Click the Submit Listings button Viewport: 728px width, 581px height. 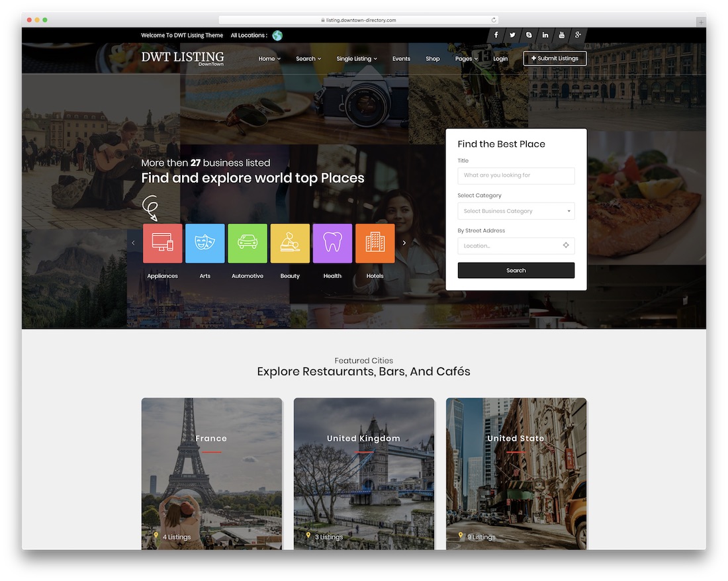555,58
